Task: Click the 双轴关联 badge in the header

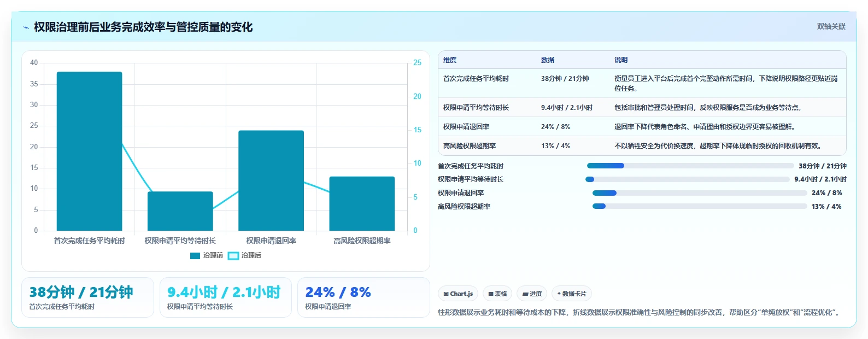Action: [831, 26]
